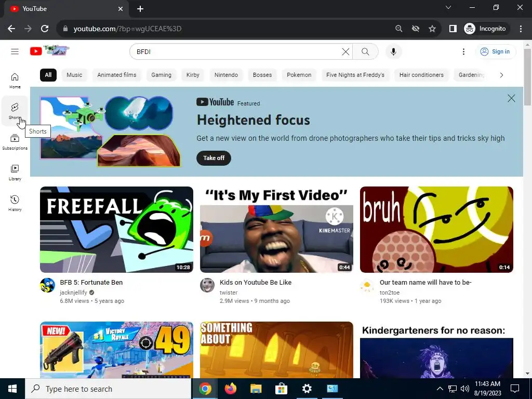Show hidden system tray icons
This screenshot has height=399, width=532.
[440, 389]
